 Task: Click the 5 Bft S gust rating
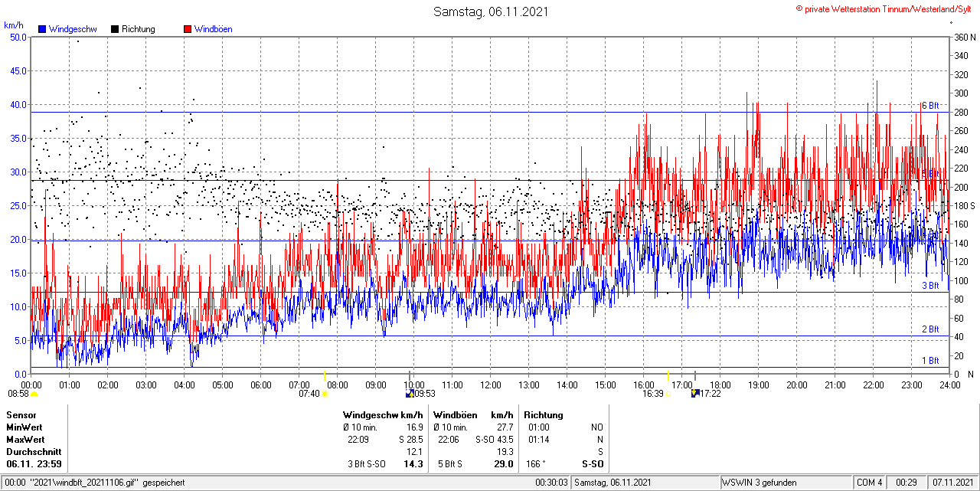click(450, 464)
